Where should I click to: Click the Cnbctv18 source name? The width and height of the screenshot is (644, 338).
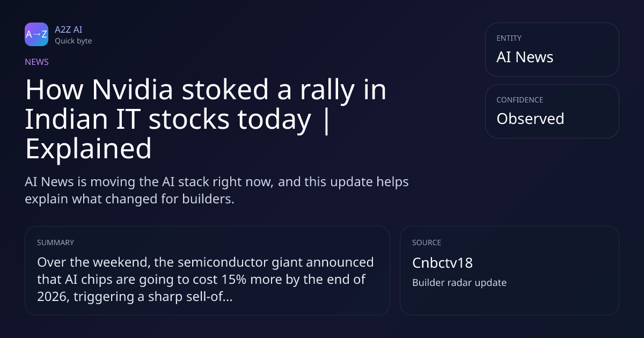(442, 263)
